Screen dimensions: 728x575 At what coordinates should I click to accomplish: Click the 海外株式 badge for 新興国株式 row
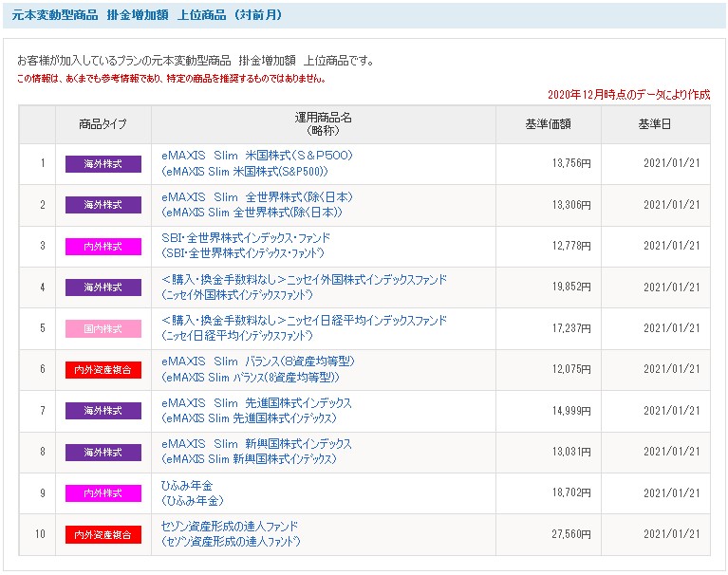point(103,452)
